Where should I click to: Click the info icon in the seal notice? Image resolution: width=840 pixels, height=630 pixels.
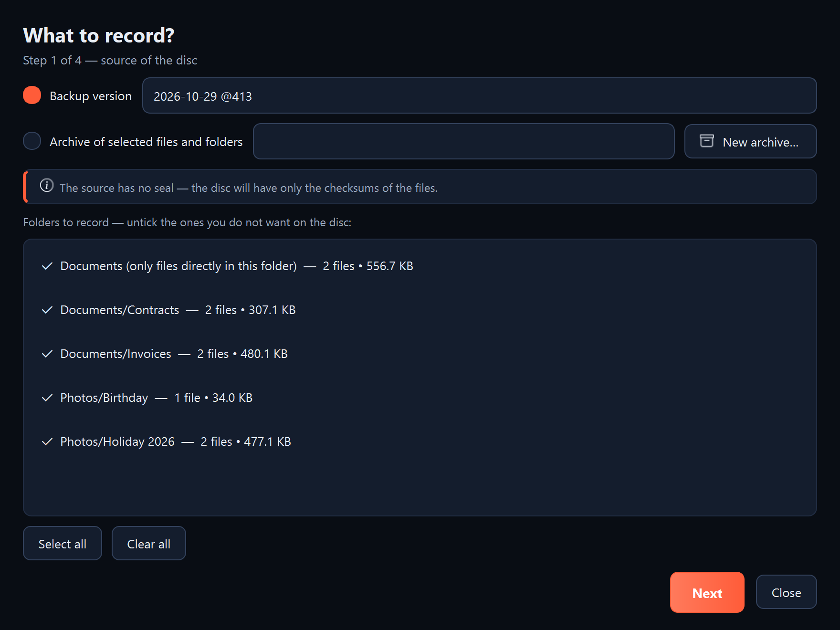[47, 185]
